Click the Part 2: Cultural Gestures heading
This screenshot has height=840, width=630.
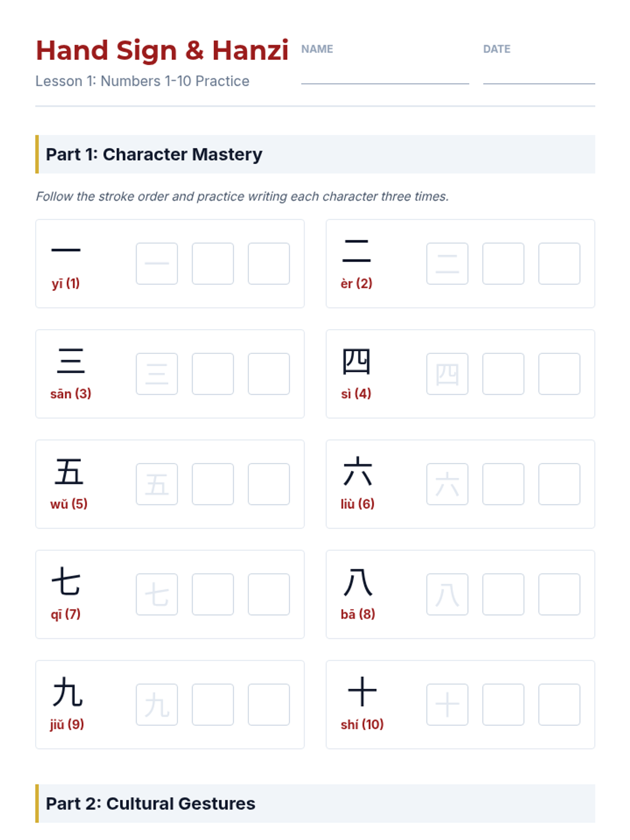pyautogui.click(x=150, y=804)
